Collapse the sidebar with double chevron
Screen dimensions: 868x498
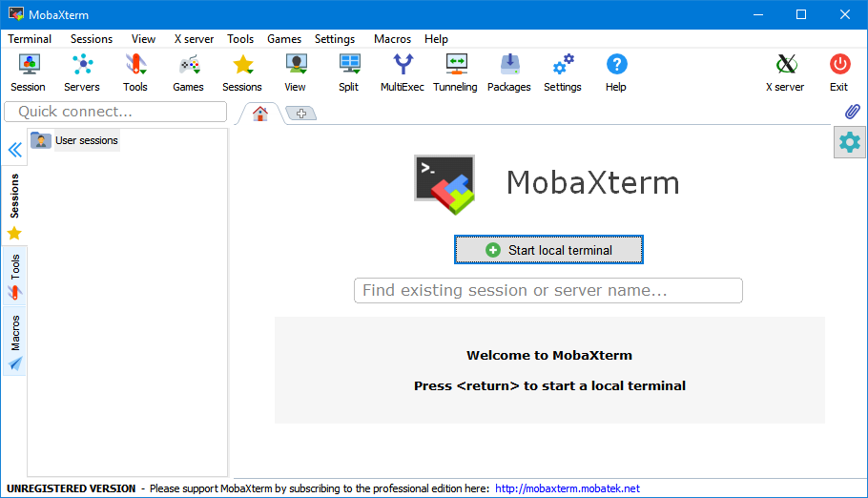coord(15,150)
